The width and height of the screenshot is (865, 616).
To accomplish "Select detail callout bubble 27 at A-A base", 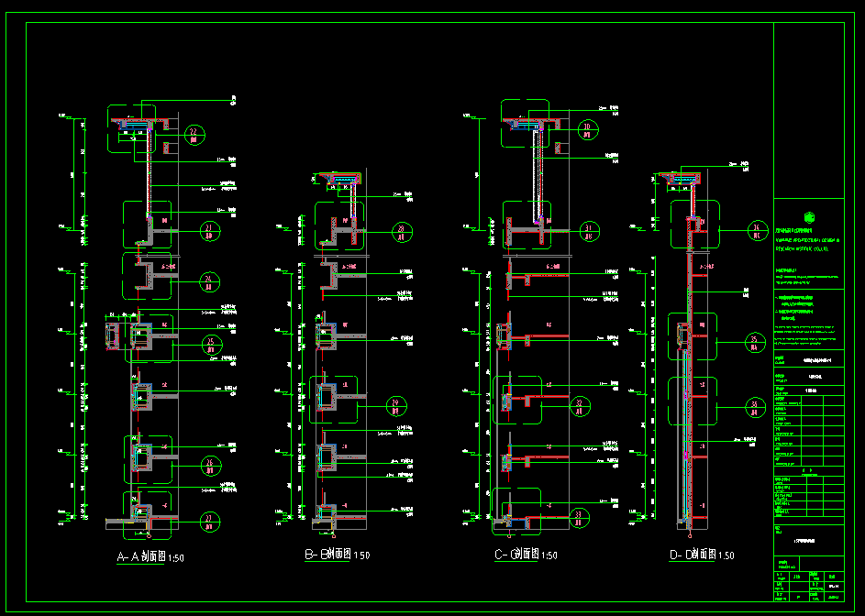I will click(209, 522).
